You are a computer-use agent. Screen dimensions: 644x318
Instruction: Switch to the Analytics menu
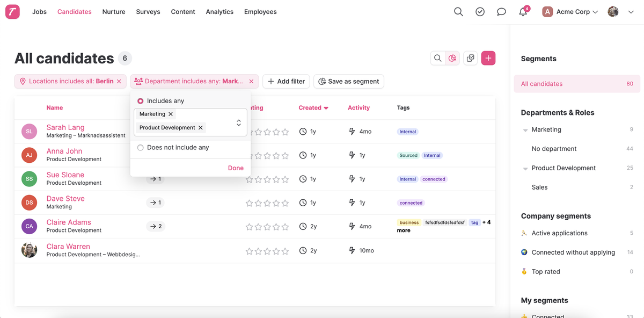[x=219, y=12]
